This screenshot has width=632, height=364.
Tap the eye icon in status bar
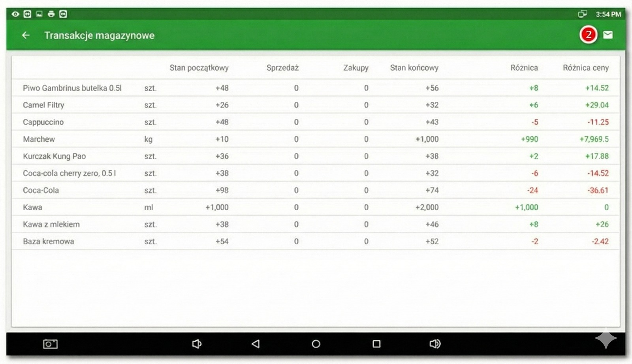tap(15, 14)
